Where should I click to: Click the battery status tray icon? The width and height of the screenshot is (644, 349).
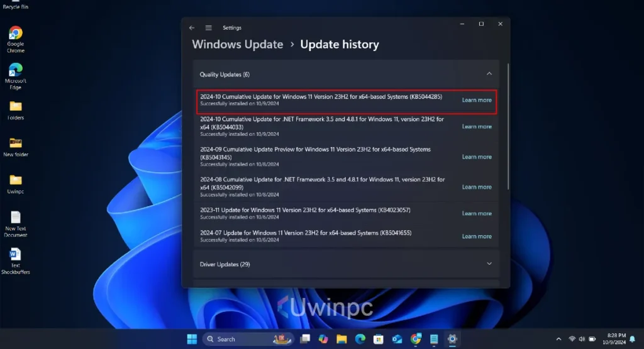[592, 339]
